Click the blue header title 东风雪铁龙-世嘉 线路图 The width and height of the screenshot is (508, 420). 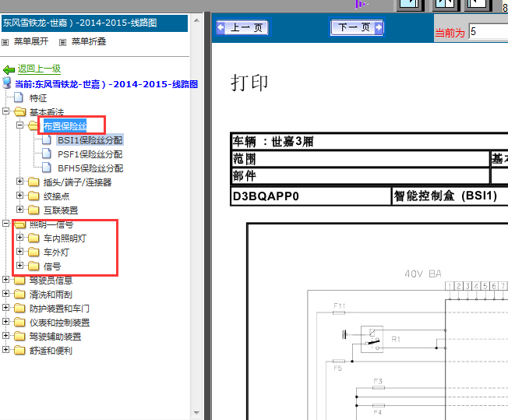coord(94,23)
